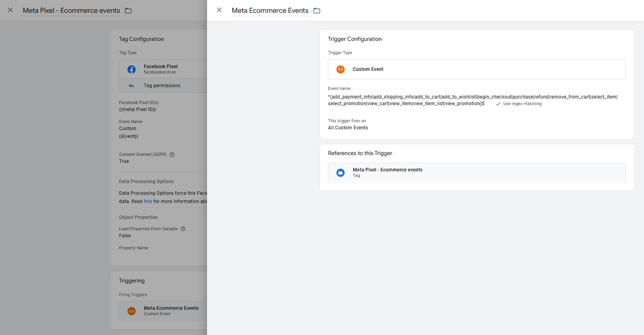Click the Facebook Pixel ID(s) label
Screen dimensions: 644x335
coord(139,103)
